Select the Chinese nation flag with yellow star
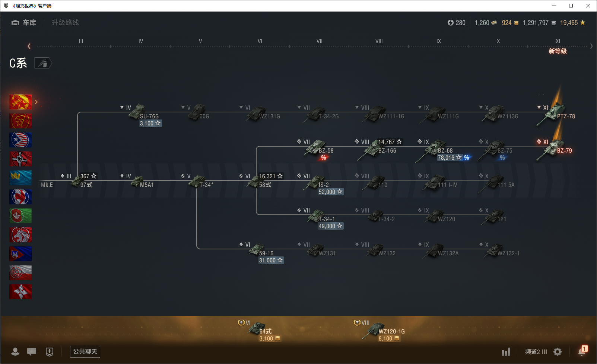597x364 pixels. [x=20, y=102]
